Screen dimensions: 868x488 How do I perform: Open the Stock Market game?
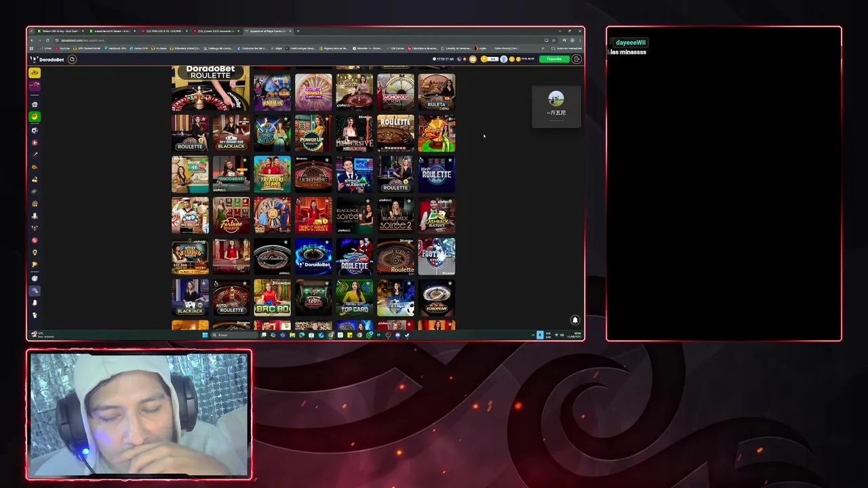click(x=355, y=174)
